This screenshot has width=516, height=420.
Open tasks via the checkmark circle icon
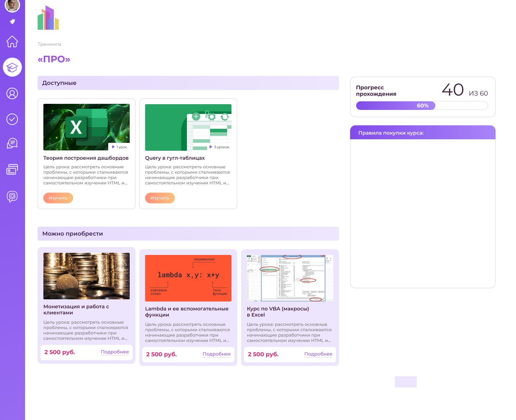point(12,119)
